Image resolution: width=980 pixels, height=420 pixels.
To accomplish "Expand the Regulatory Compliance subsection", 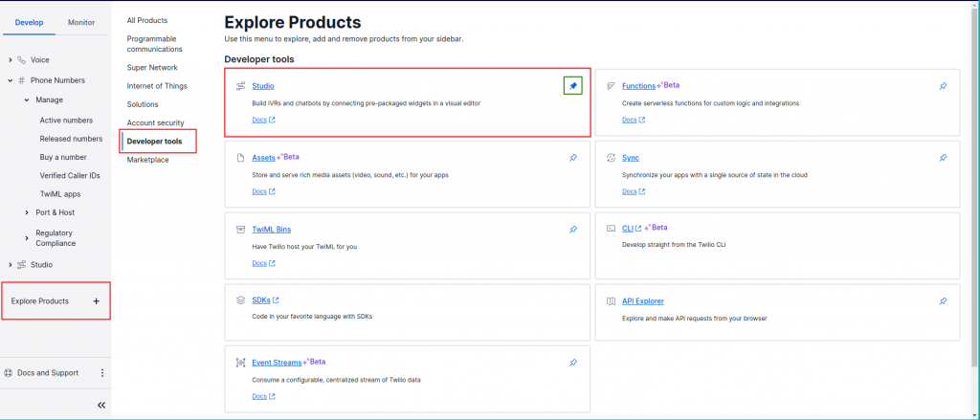I will [x=27, y=238].
